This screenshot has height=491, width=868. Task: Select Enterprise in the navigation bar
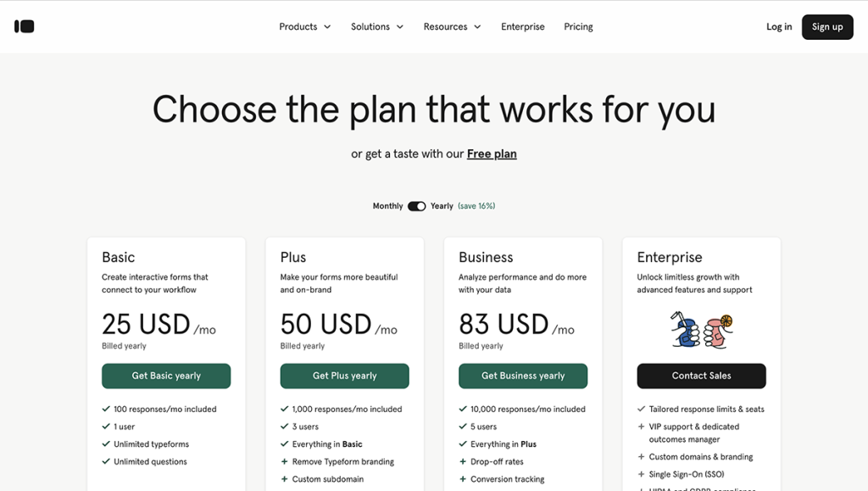coord(522,26)
